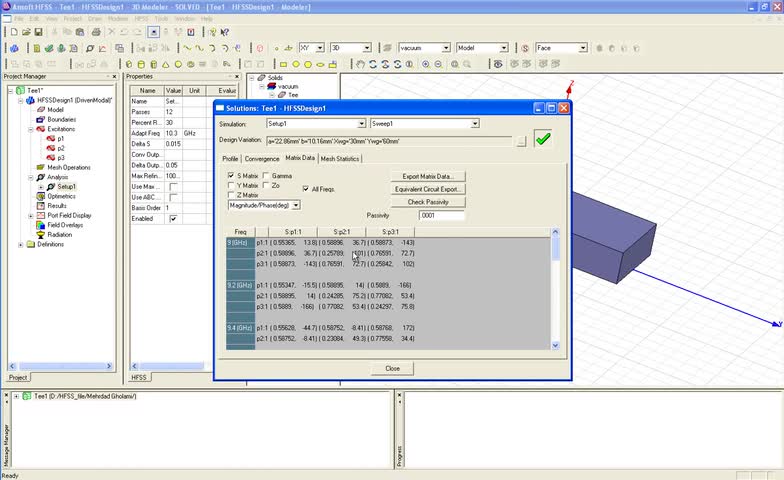Click the matrix data vertical scrollbar thumb
Screen dimensions: 784x480
[x=555, y=248]
